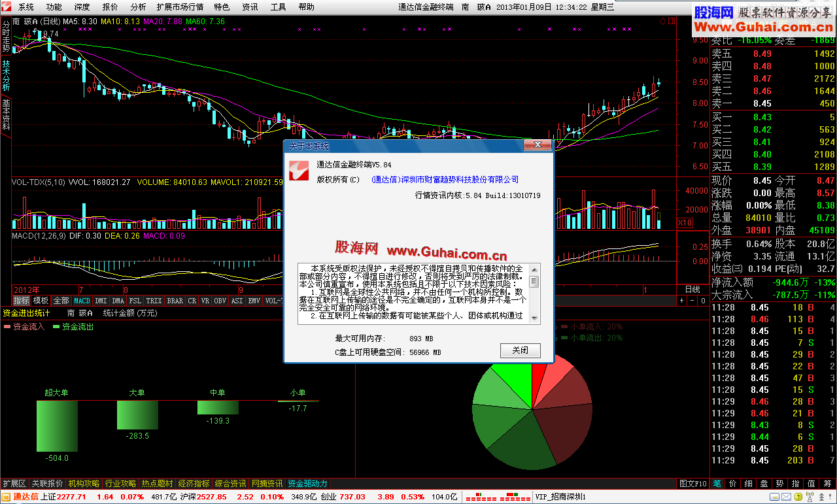Select the 值 value tab
The height and width of the screenshot is (504, 837).
[811, 484]
